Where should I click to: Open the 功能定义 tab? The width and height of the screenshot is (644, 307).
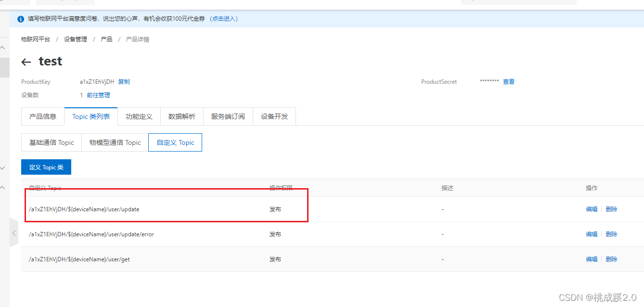(x=139, y=116)
